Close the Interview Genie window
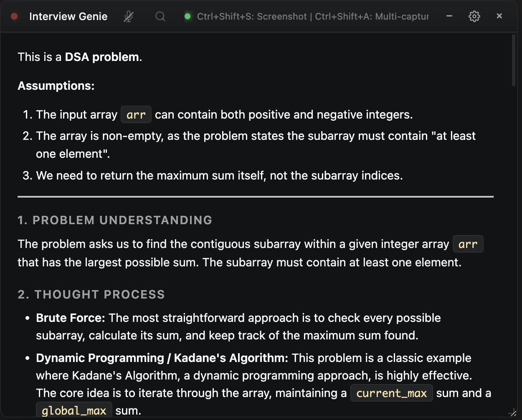The width and height of the screenshot is (522, 420). click(499, 16)
